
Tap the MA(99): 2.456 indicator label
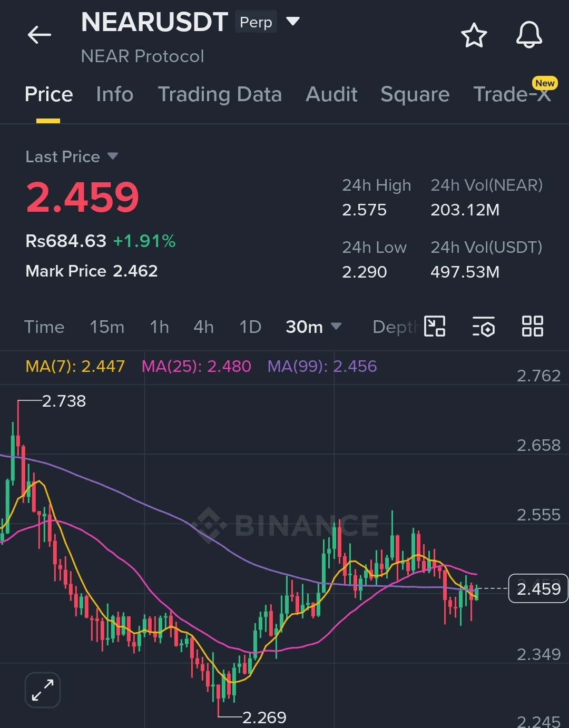(322, 366)
